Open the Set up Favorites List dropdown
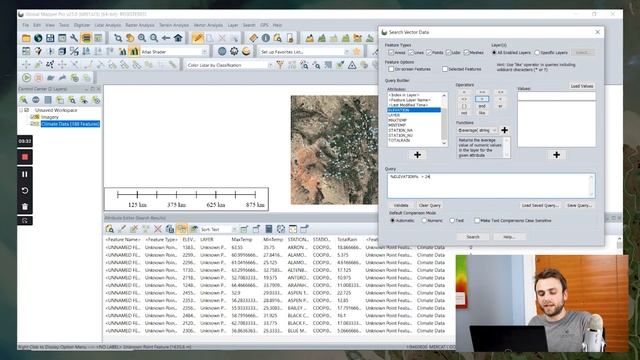The width and height of the screenshot is (640, 360). [346, 52]
